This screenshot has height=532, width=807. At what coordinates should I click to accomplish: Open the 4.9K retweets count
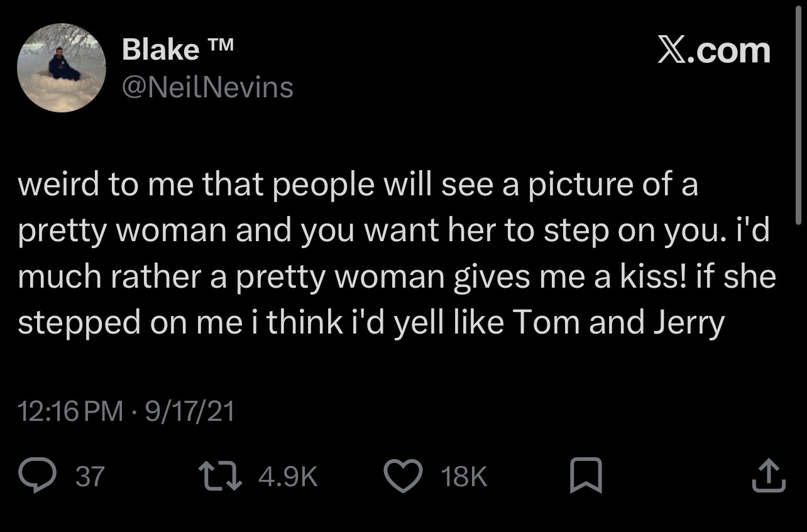[288, 476]
